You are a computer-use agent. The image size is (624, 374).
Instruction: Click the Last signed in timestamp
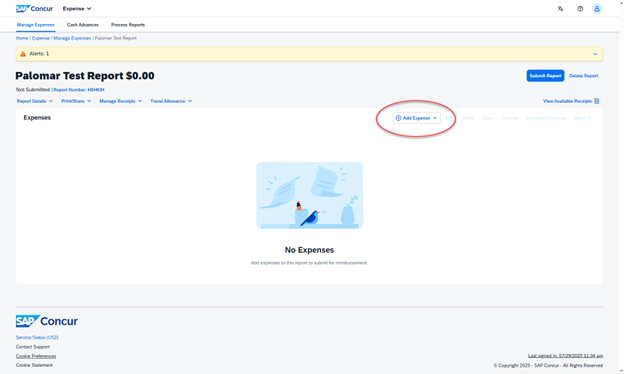click(x=565, y=356)
